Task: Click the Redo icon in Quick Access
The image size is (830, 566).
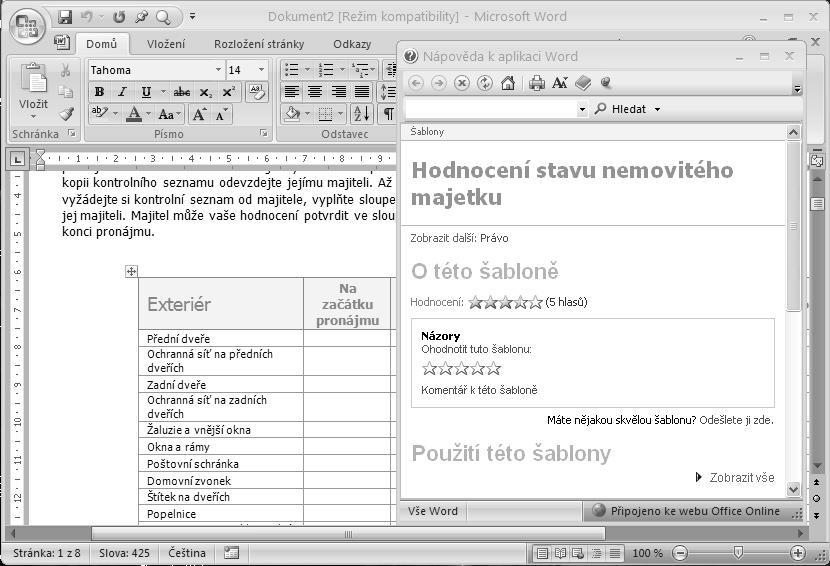Action: [x=119, y=17]
